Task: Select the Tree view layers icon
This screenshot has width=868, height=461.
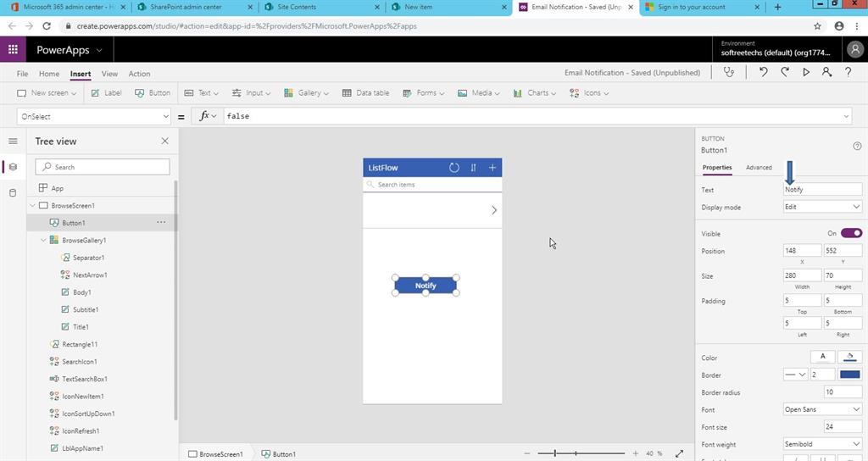Action: (x=13, y=167)
